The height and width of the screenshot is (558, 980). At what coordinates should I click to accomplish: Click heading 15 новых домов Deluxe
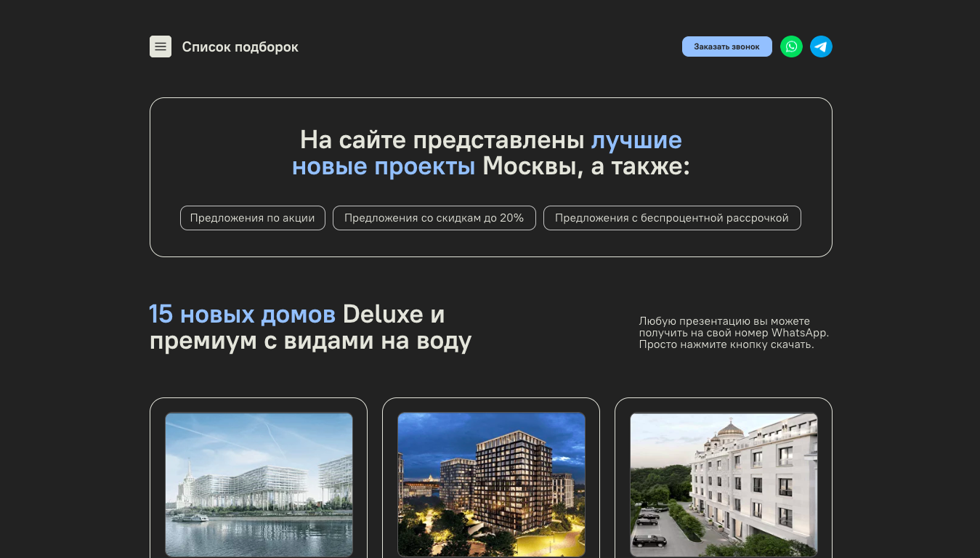[x=296, y=314]
